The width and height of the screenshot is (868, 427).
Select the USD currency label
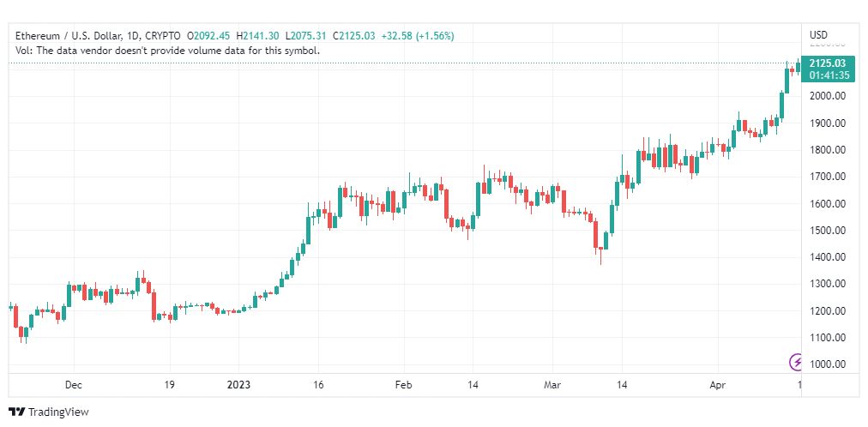click(x=818, y=35)
